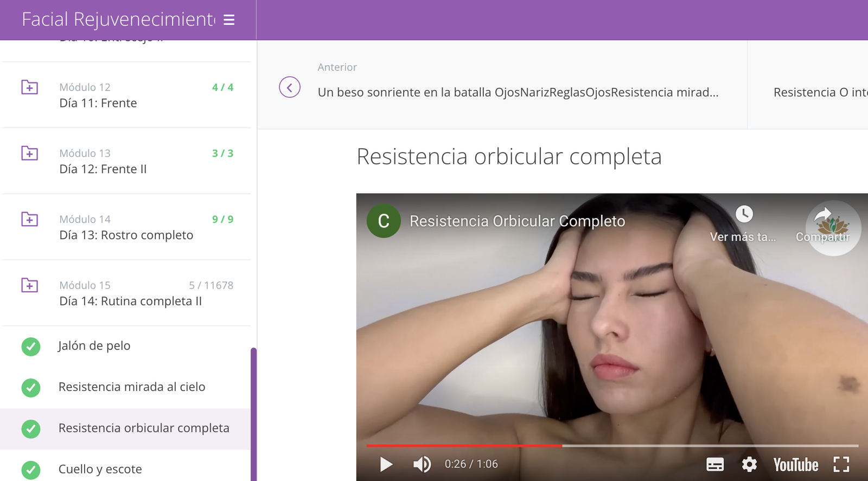This screenshot has width=868, height=481.
Task: Expand Módulo 14 Día 13: Rostro completo
Action: [x=30, y=220]
